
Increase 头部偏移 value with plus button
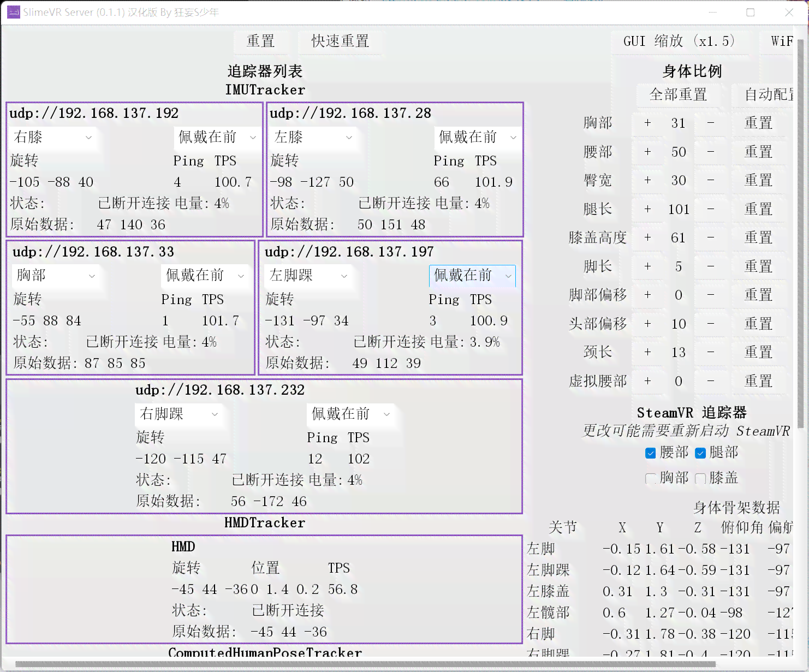pyautogui.click(x=647, y=324)
